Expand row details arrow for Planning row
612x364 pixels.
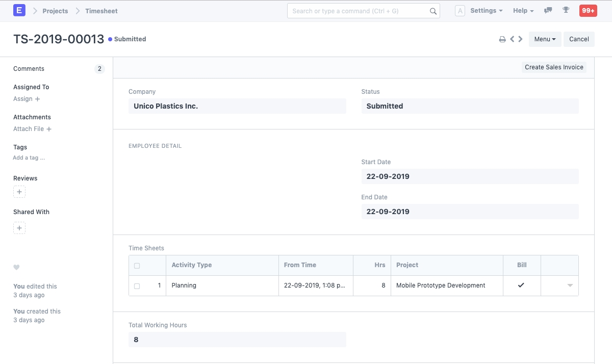[570, 285]
